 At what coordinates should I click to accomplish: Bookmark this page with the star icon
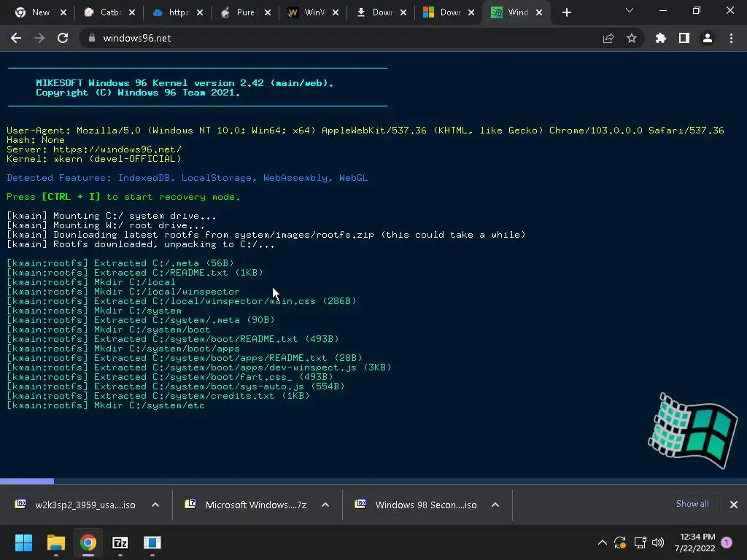pyautogui.click(x=632, y=38)
